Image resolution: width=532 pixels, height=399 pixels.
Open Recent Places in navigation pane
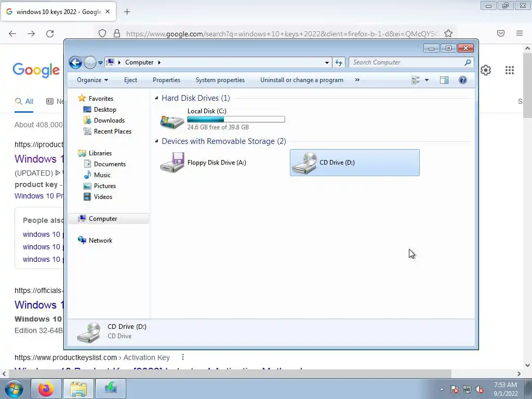click(112, 131)
